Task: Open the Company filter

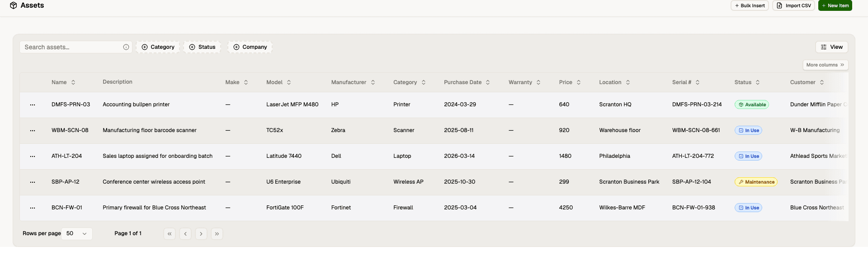Action: click(250, 47)
